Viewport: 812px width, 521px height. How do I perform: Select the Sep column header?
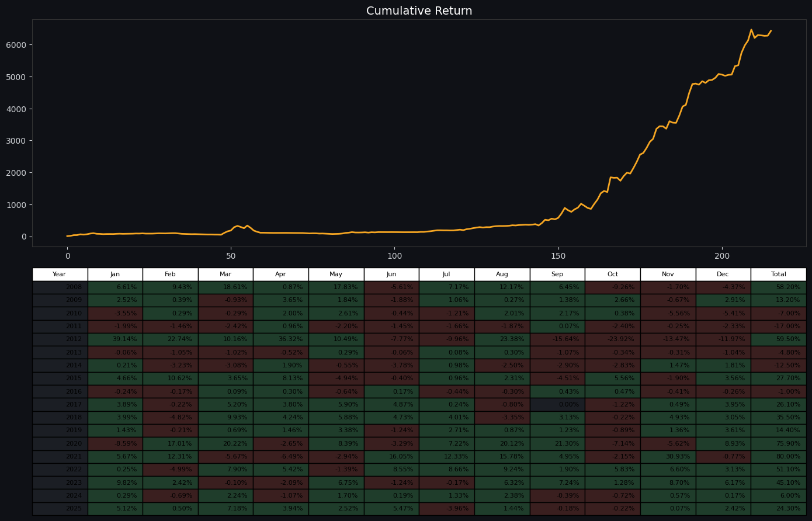tap(557, 274)
